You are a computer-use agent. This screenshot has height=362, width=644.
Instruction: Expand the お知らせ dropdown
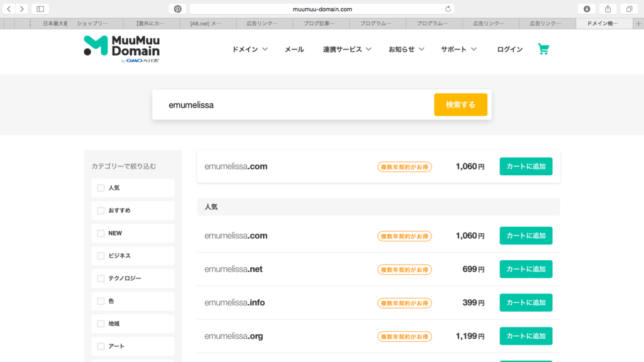406,49
